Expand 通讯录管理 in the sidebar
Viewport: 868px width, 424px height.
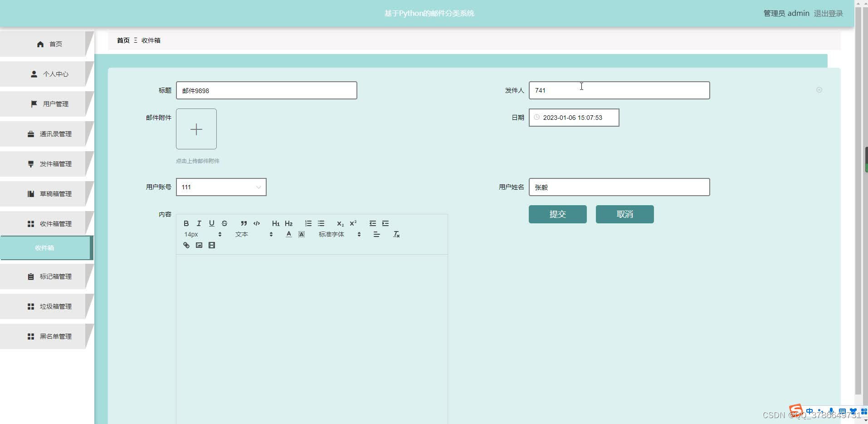point(47,134)
